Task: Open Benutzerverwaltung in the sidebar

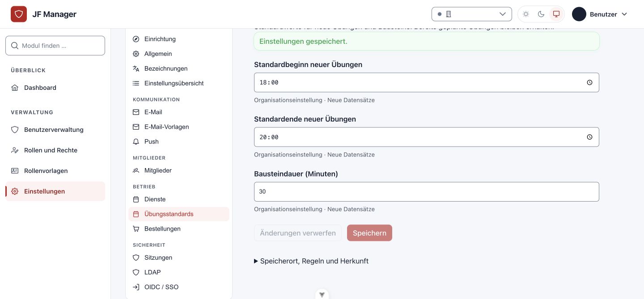Action: coord(55,130)
